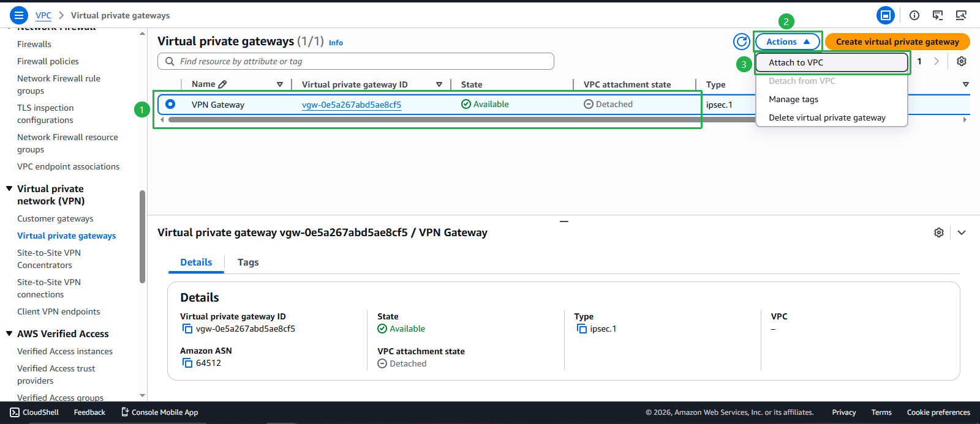The height and width of the screenshot is (424, 980).
Task: Open CloudShell icon in top bar
Action: [938, 15]
